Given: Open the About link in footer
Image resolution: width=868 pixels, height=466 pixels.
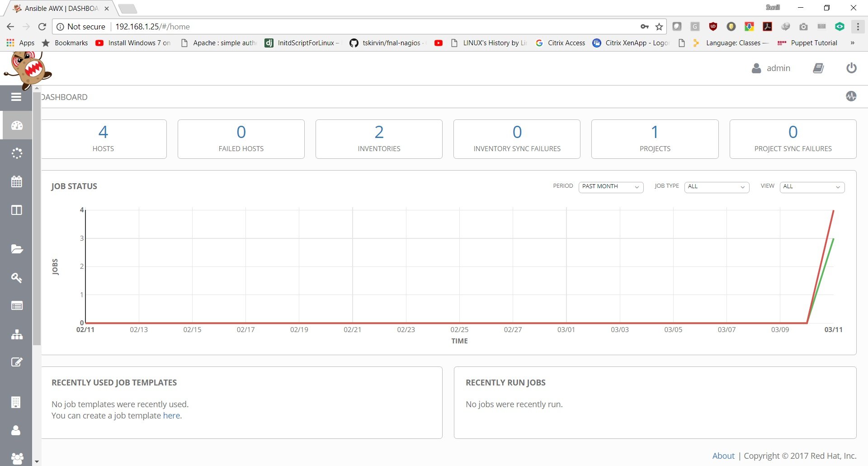Looking at the screenshot, I should (723, 456).
